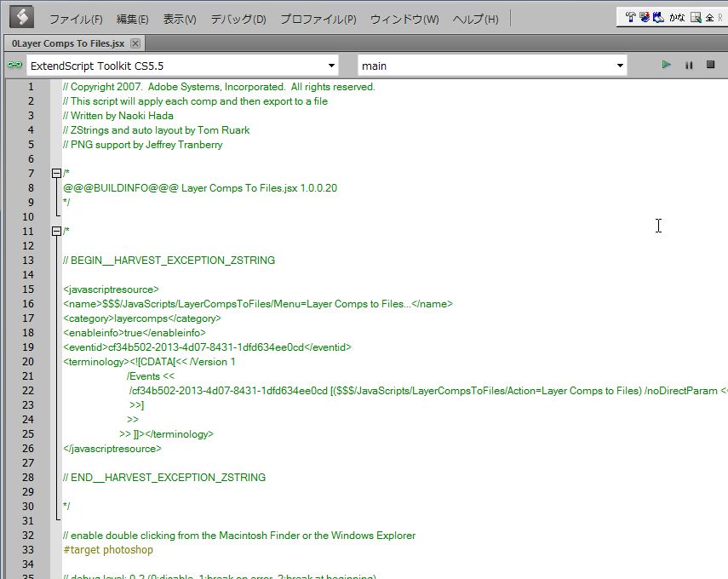Open the ファイル(F) menu

[x=76, y=19]
